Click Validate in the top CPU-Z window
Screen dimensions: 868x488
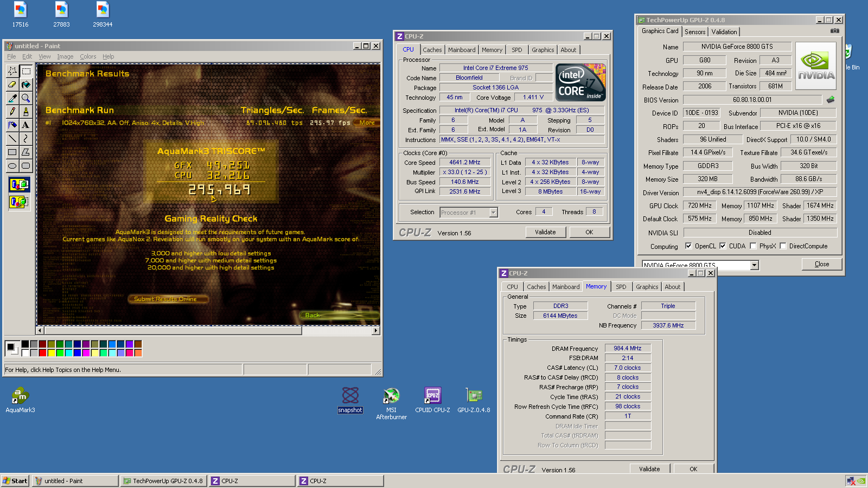pos(545,232)
